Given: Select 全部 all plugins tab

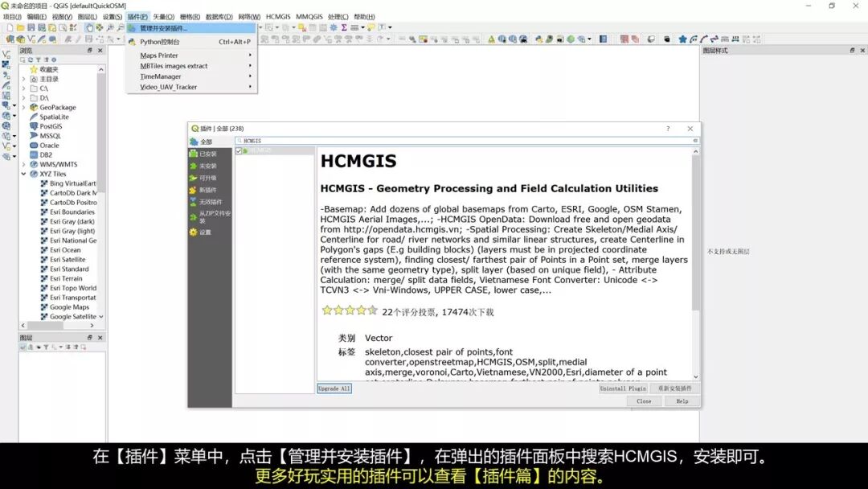Looking at the screenshot, I should pyautogui.click(x=210, y=142).
